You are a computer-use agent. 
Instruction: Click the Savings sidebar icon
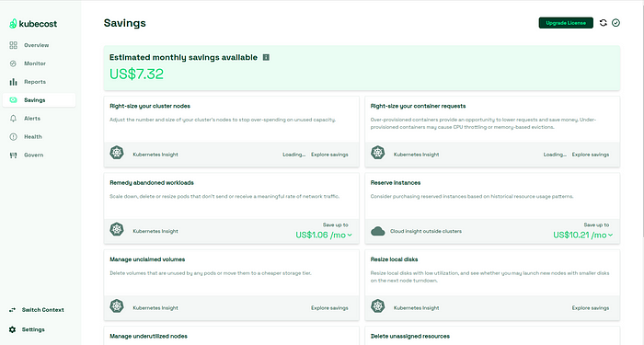pos(13,100)
